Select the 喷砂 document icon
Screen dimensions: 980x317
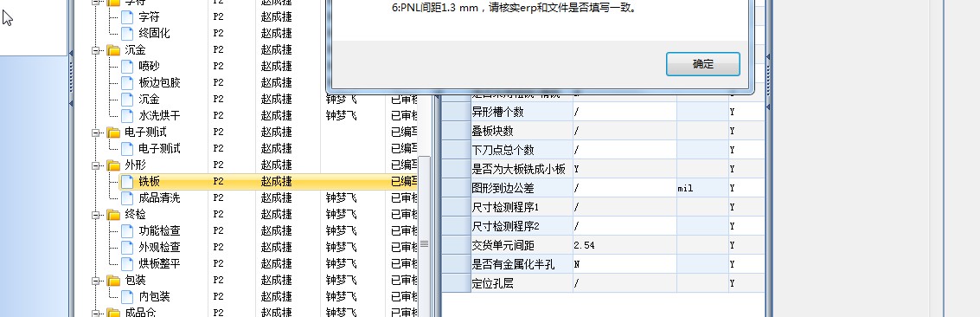tap(127, 67)
